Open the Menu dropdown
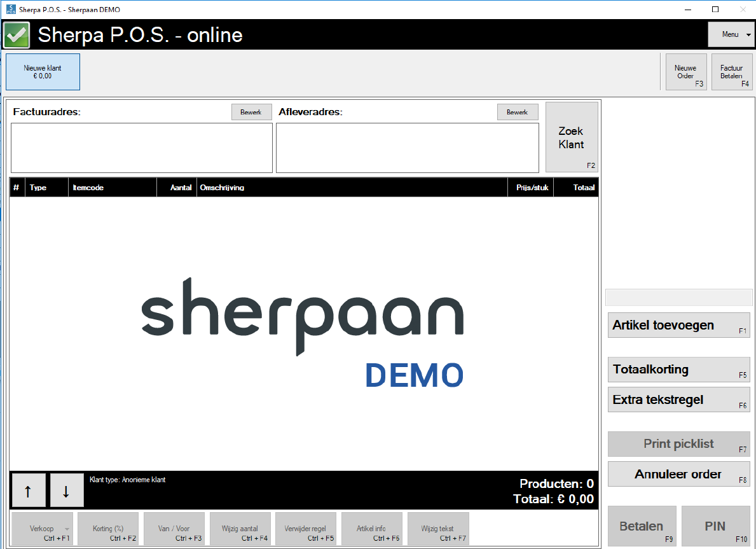The height and width of the screenshot is (549, 756). click(731, 34)
